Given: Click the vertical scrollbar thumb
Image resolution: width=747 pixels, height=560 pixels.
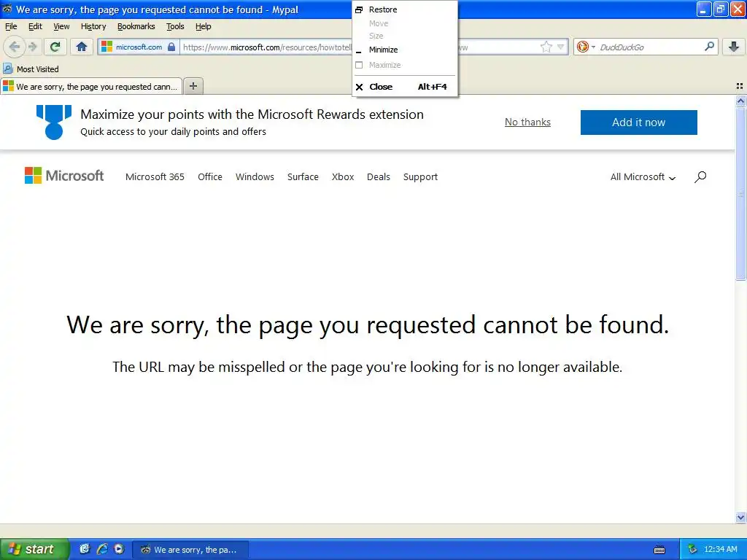Looking at the screenshot, I should tap(740, 194).
